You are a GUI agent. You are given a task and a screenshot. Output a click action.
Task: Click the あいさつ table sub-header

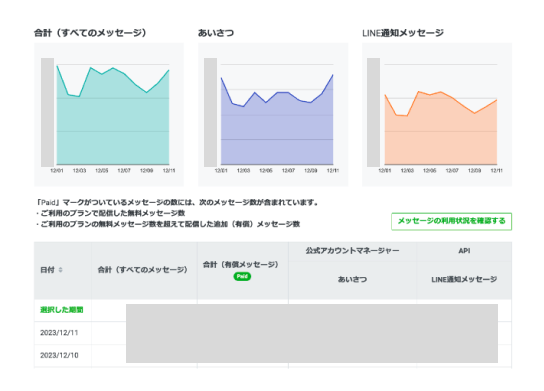point(352,279)
